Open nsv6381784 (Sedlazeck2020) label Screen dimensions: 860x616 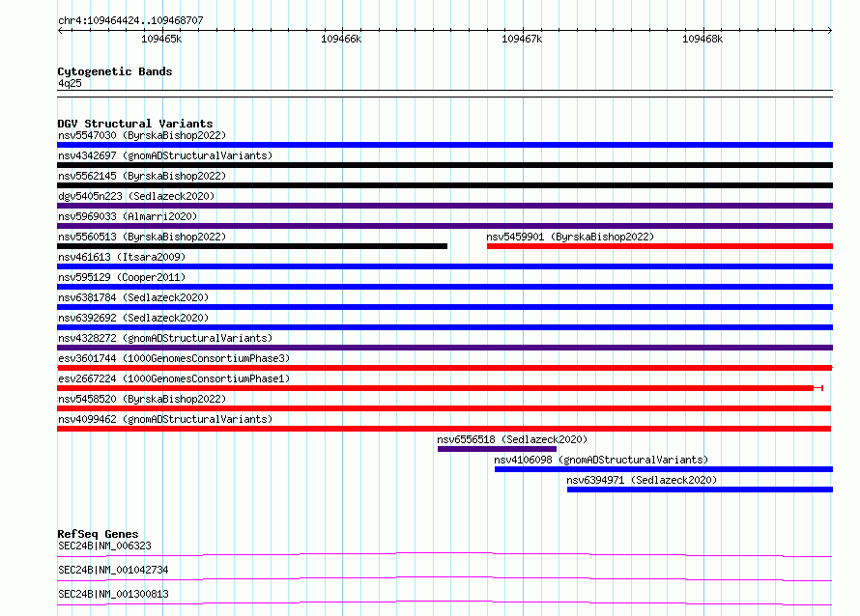tap(133, 297)
